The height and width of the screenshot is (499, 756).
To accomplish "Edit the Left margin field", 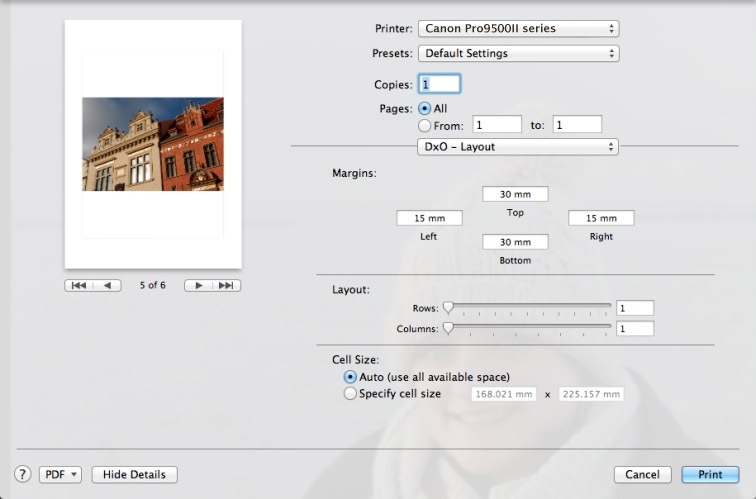I will pyautogui.click(x=429, y=218).
